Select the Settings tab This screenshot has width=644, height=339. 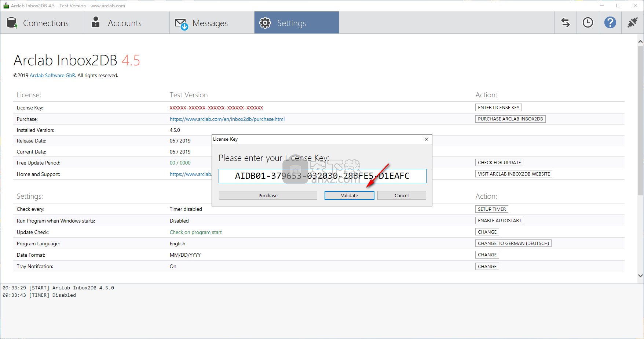click(297, 23)
